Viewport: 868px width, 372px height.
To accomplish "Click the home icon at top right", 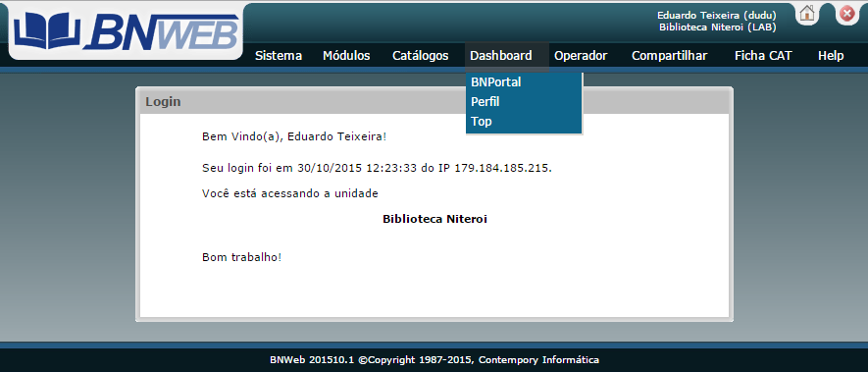I will point(807,14).
